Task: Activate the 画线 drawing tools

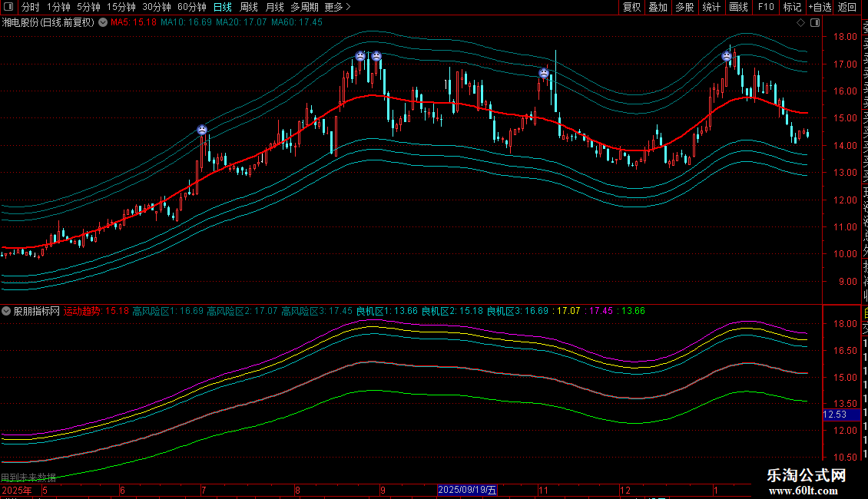Action: coord(738,7)
